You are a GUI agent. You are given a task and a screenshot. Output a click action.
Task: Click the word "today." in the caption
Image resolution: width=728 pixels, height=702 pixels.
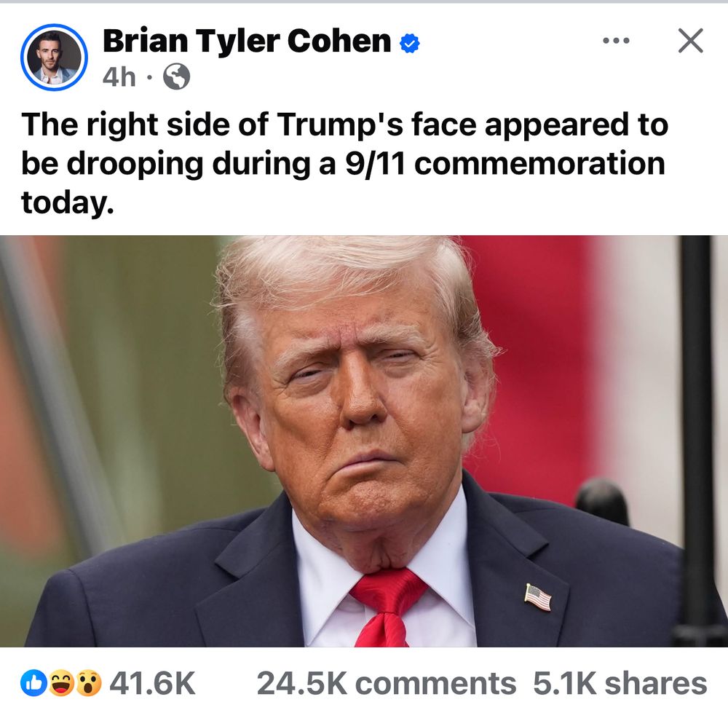pyautogui.click(x=67, y=203)
